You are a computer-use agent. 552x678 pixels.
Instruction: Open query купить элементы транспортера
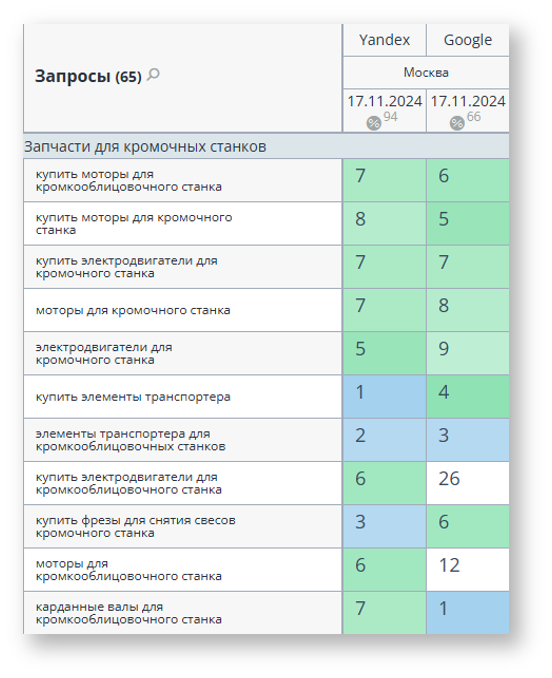tap(133, 397)
